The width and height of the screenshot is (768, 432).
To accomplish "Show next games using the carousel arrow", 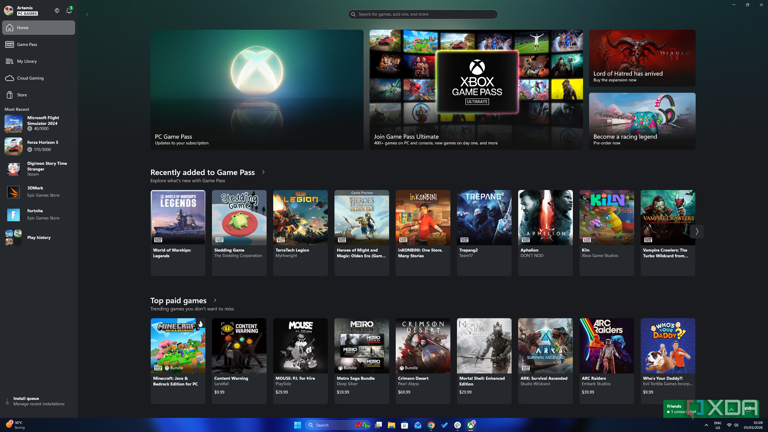I will 697,231.
